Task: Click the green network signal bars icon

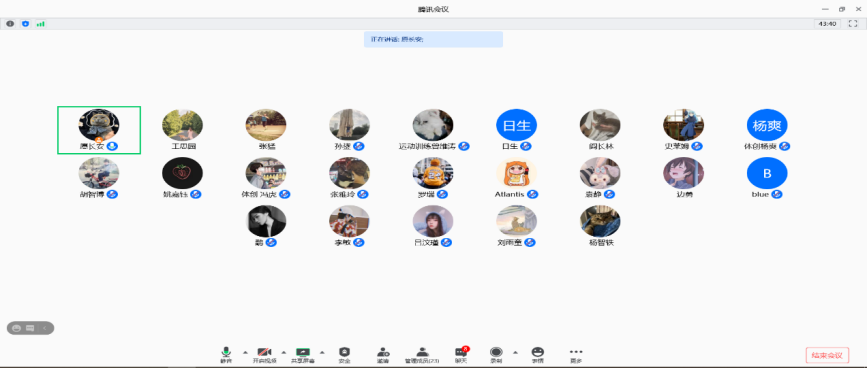Action: coord(40,24)
